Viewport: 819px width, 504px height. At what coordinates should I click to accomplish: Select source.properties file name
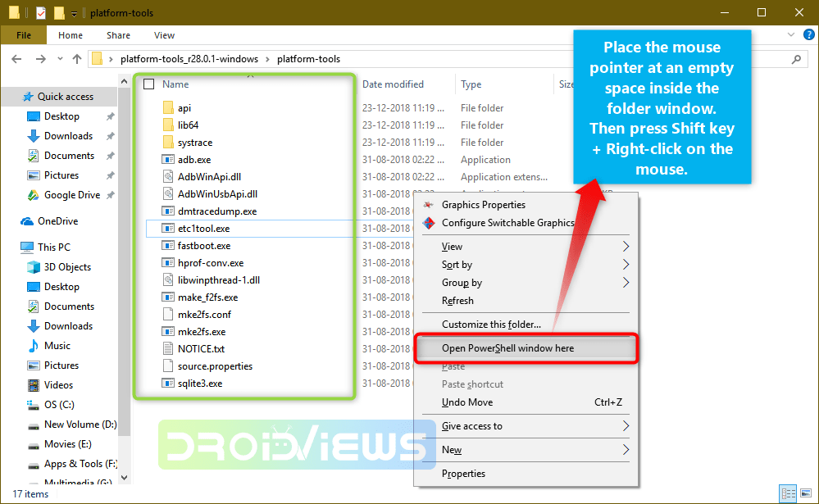215,366
